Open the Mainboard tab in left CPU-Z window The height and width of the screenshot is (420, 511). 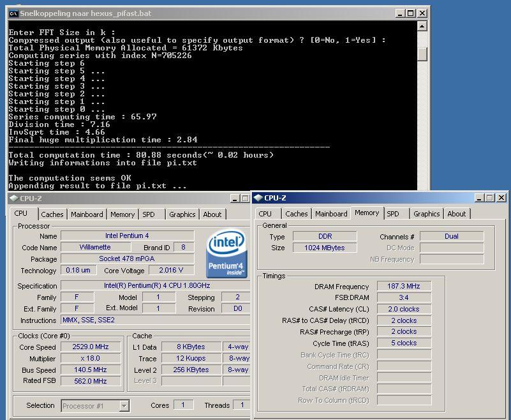(x=87, y=214)
